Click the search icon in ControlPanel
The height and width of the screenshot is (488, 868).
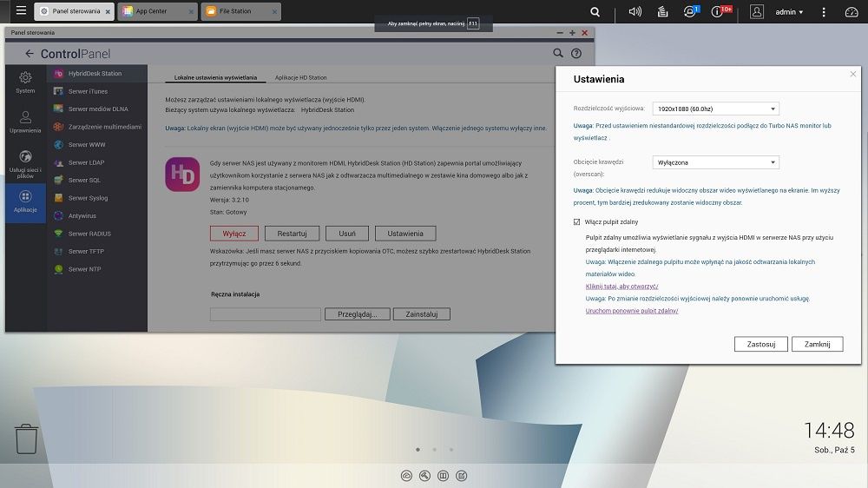558,53
